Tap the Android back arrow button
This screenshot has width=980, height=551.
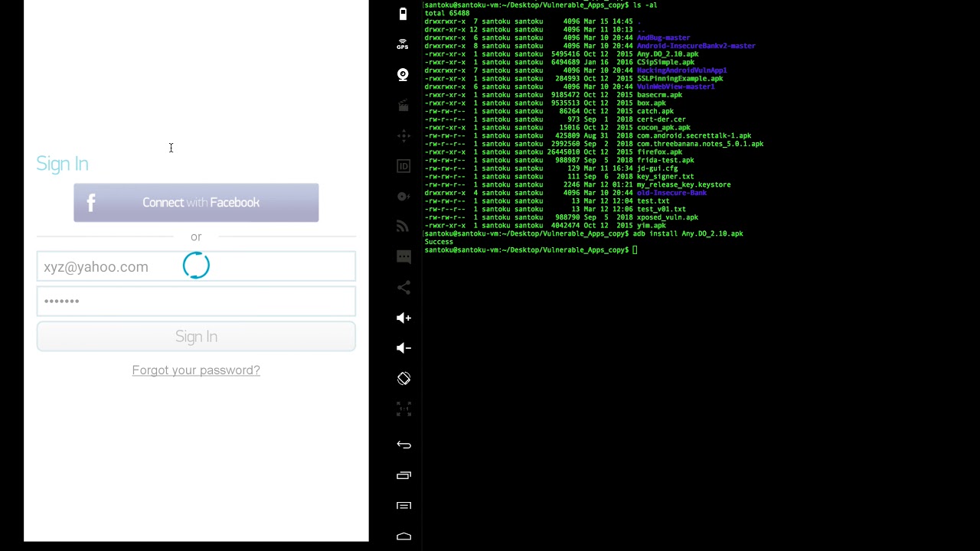(403, 445)
